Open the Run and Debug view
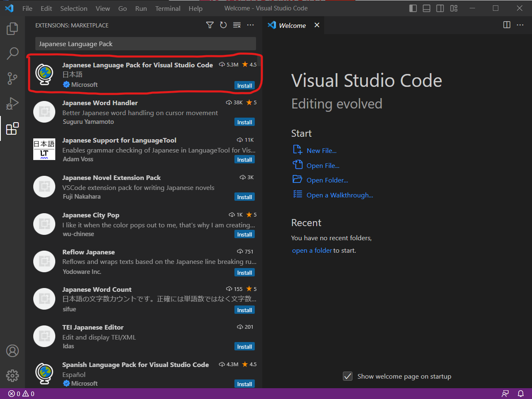Screen dimensions: 532x399 point(12,103)
